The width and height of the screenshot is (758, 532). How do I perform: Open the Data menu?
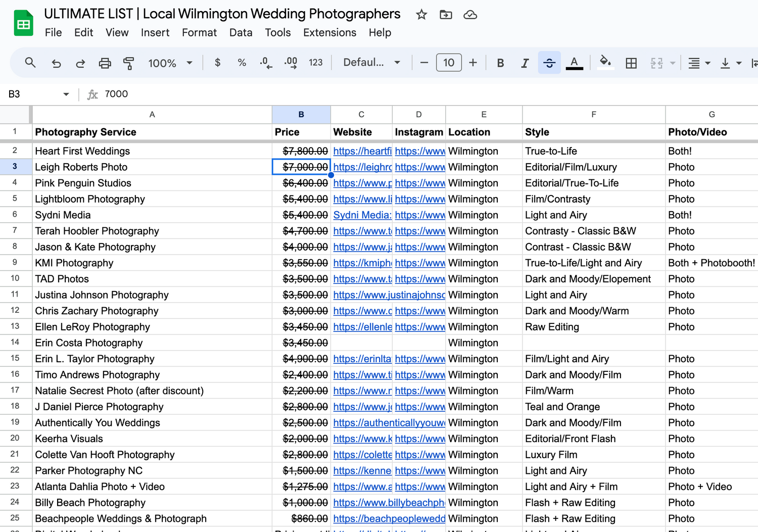(241, 33)
